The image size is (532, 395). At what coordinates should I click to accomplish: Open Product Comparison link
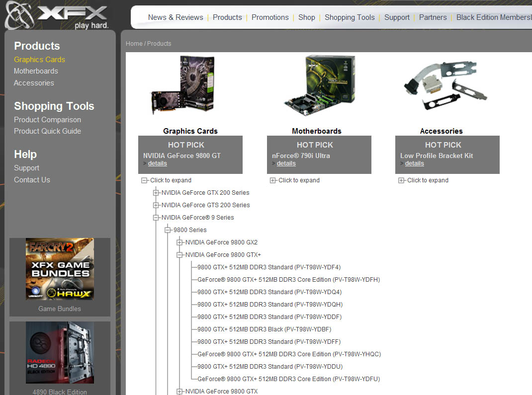48,120
